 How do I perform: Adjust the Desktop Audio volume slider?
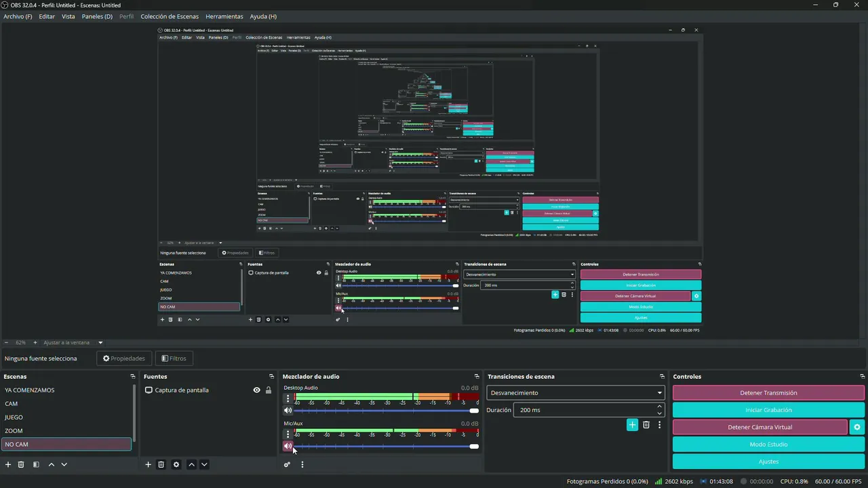386,410
